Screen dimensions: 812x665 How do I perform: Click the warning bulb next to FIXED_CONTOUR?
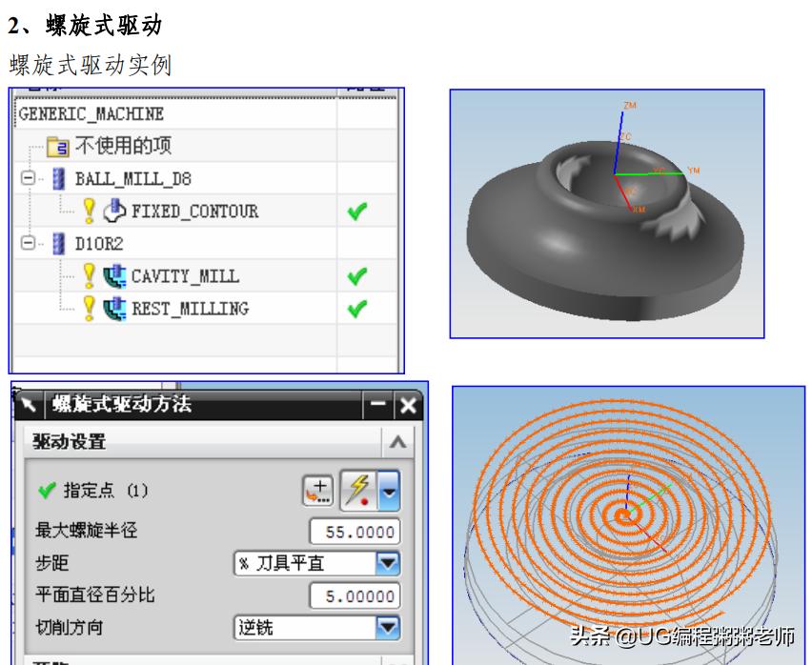(x=89, y=211)
